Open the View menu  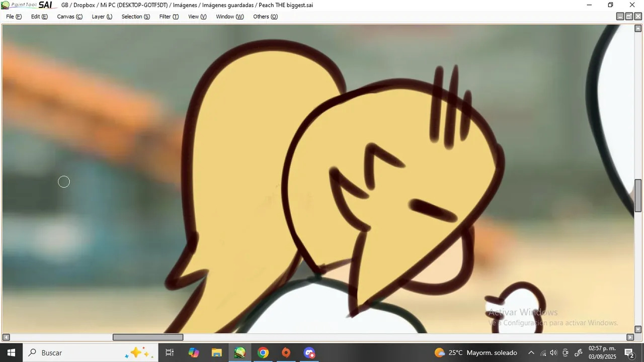tap(197, 17)
